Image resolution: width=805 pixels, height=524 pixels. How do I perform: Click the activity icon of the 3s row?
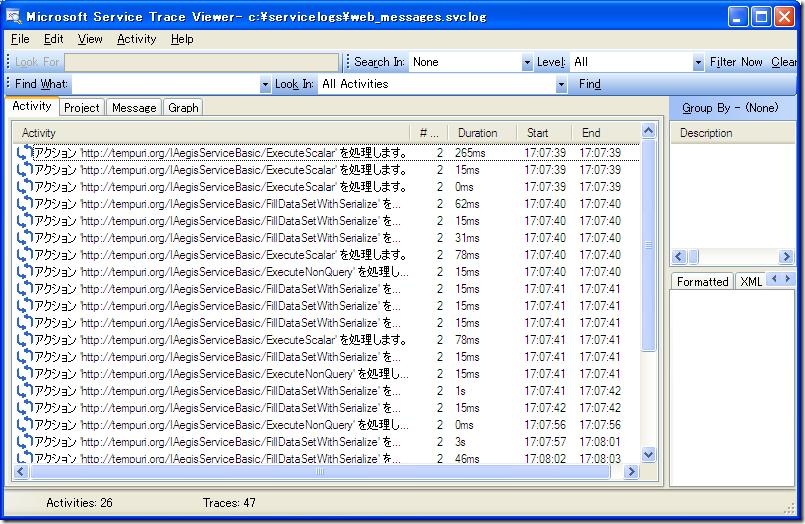pyautogui.click(x=24, y=441)
